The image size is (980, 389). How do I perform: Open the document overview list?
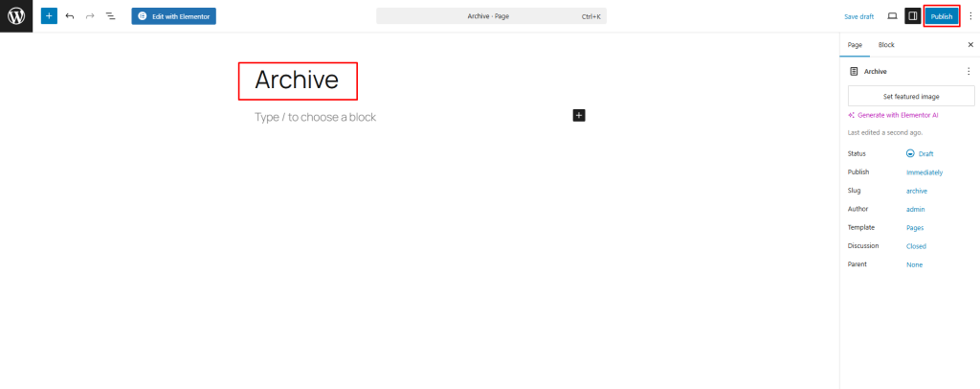pyautogui.click(x=111, y=16)
